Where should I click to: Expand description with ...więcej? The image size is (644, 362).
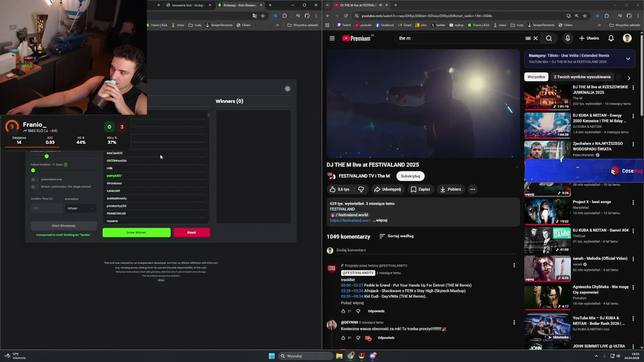pyautogui.click(x=380, y=220)
